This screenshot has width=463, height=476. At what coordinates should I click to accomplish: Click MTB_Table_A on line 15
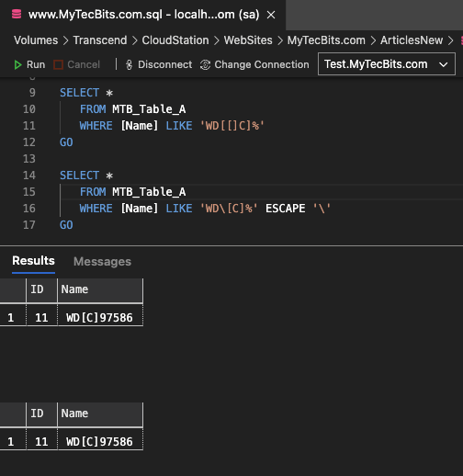tap(149, 192)
